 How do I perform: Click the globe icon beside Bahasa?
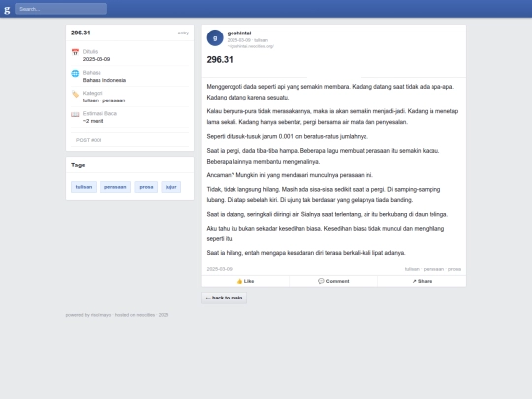click(x=75, y=73)
